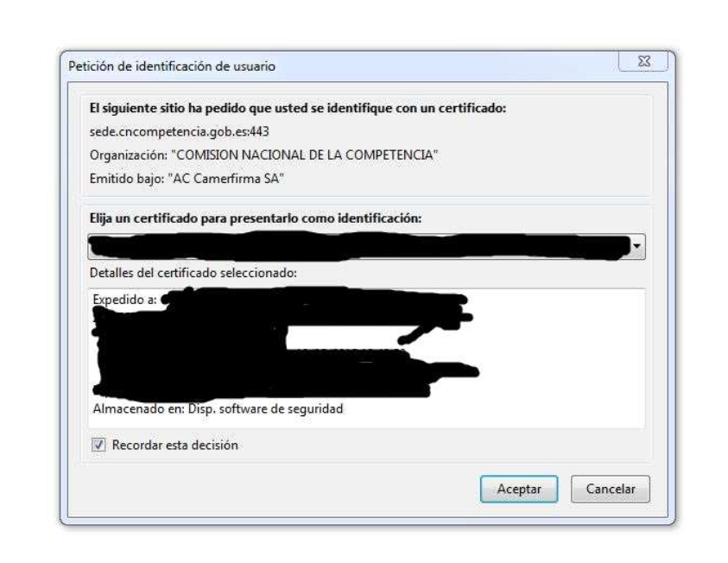Uncheck the Recordar esta decisión checkbox
This screenshot has height=563, width=728.
[x=98, y=445]
